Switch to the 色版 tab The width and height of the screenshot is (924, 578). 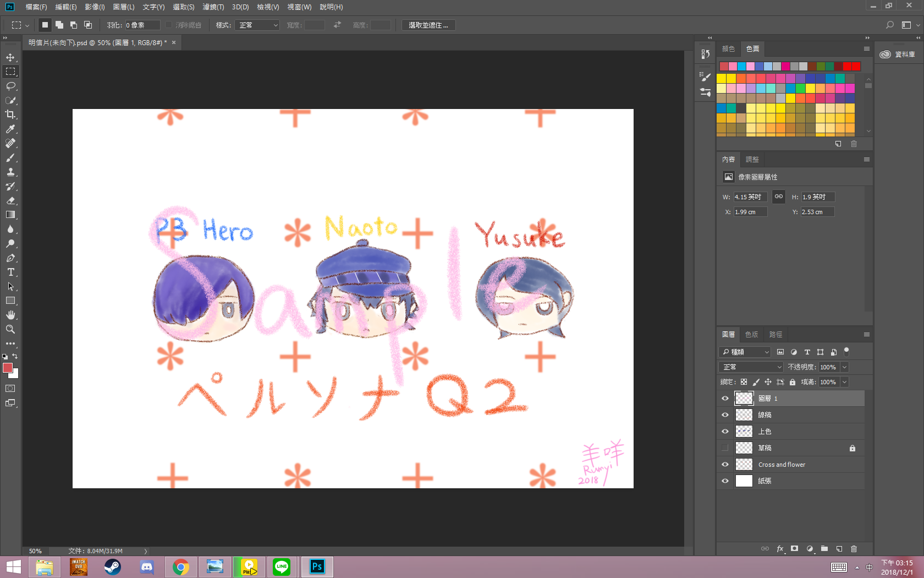tap(751, 335)
